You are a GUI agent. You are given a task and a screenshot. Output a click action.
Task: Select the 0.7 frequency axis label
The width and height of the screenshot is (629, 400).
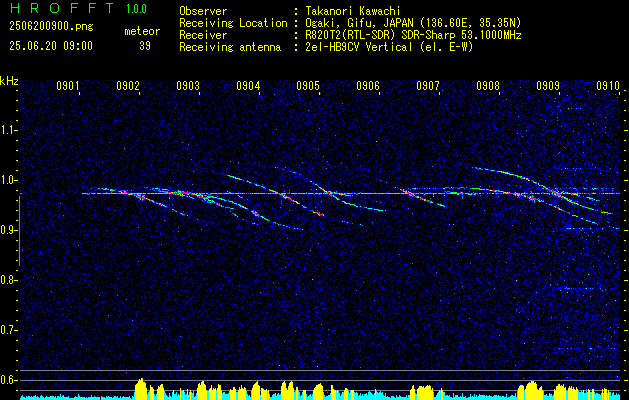tap(7, 330)
